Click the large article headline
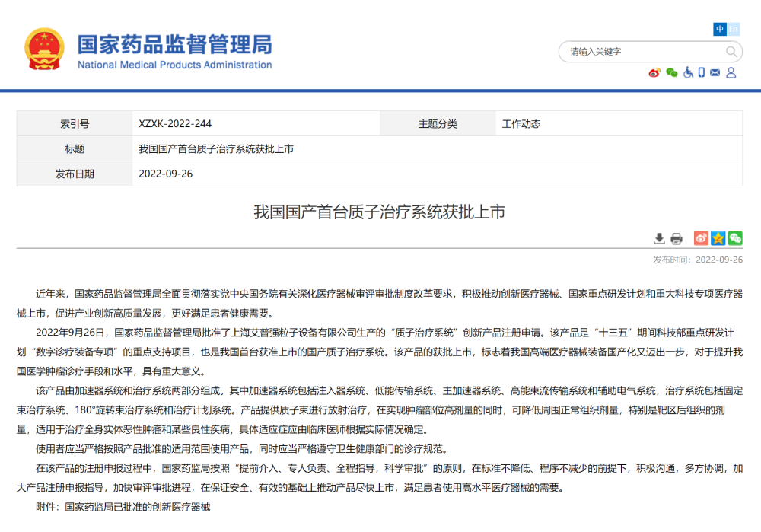Viewport: 761px width, 532px height. [380, 212]
